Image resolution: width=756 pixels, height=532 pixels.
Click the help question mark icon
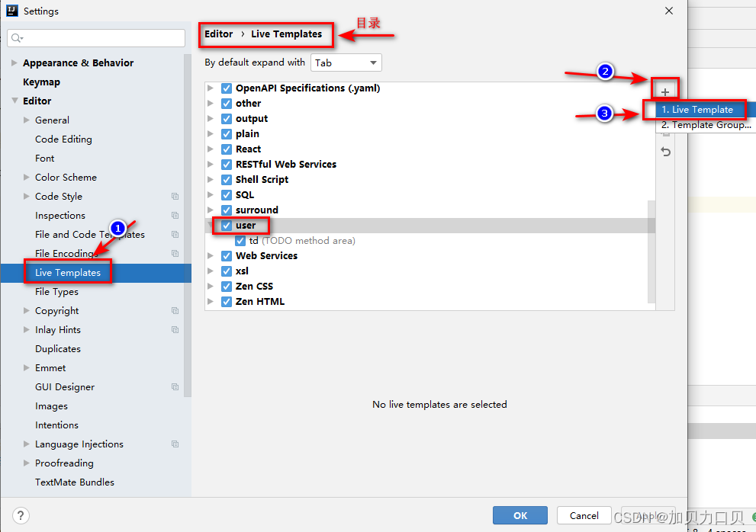pyautogui.click(x=21, y=515)
